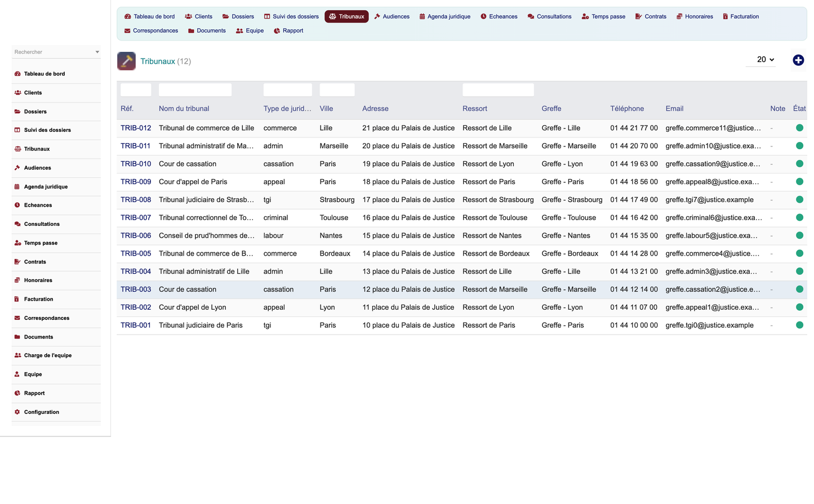Click the blue plus add-tribunal icon

(798, 60)
